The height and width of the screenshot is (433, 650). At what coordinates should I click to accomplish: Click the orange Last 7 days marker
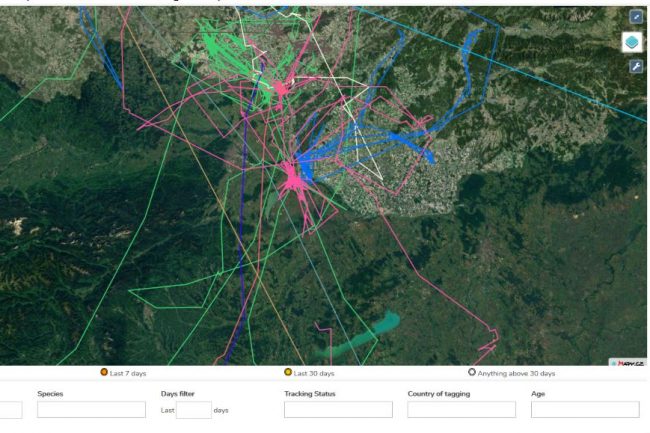(x=104, y=373)
